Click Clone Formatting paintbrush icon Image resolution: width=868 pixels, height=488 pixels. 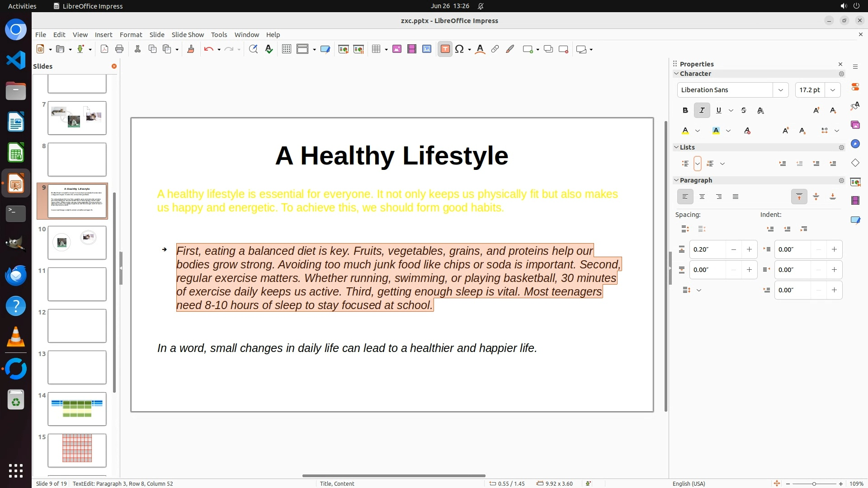190,49
